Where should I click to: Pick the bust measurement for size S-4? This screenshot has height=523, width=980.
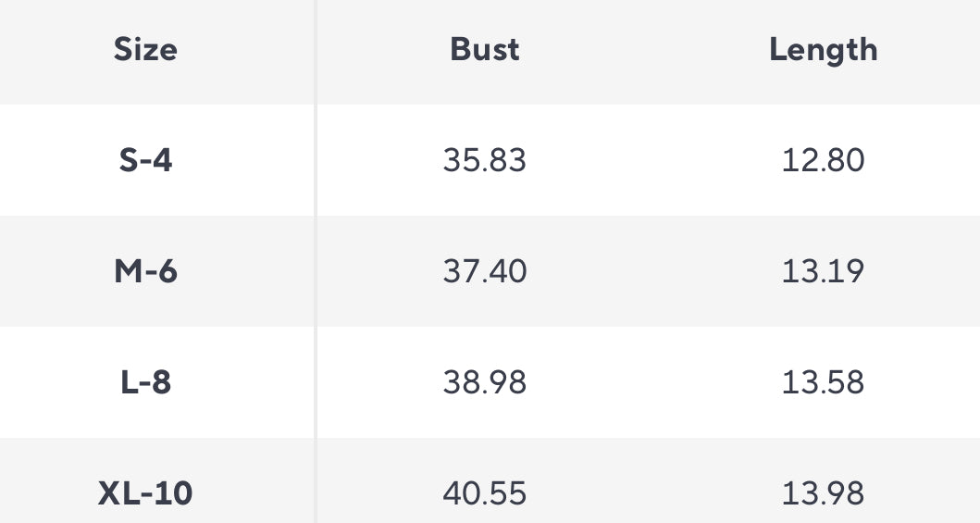click(484, 160)
